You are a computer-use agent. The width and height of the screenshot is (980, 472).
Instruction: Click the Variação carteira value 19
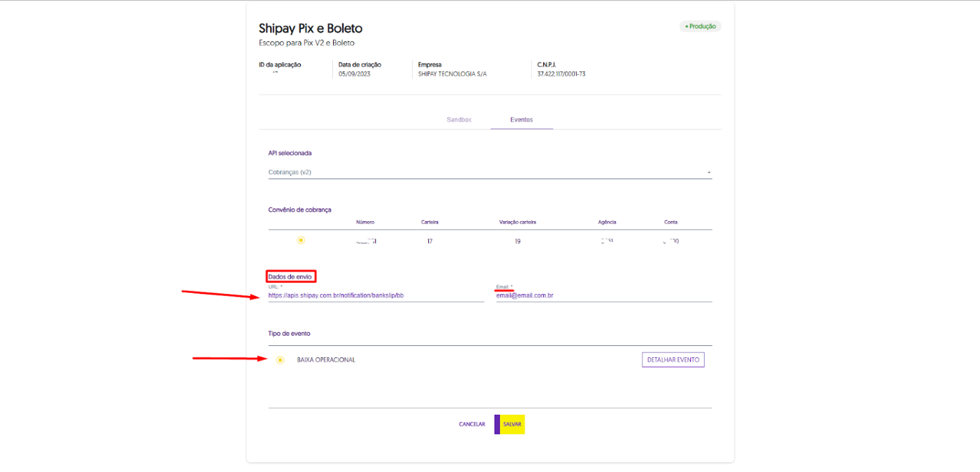click(518, 242)
